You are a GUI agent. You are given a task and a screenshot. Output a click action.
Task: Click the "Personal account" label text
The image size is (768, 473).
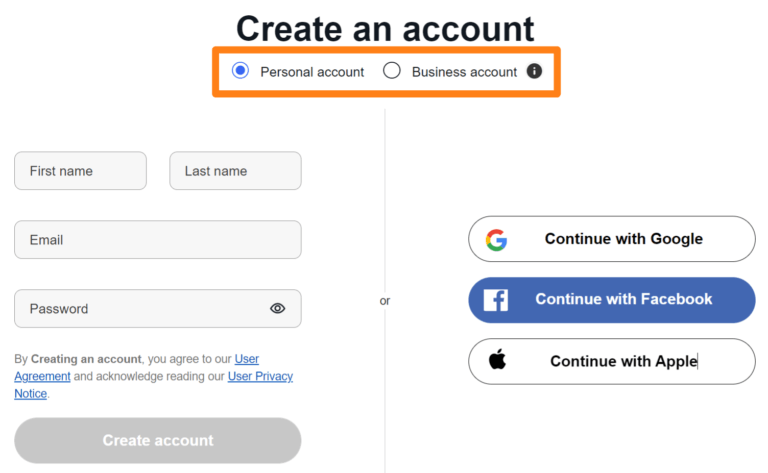coord(312,72)
